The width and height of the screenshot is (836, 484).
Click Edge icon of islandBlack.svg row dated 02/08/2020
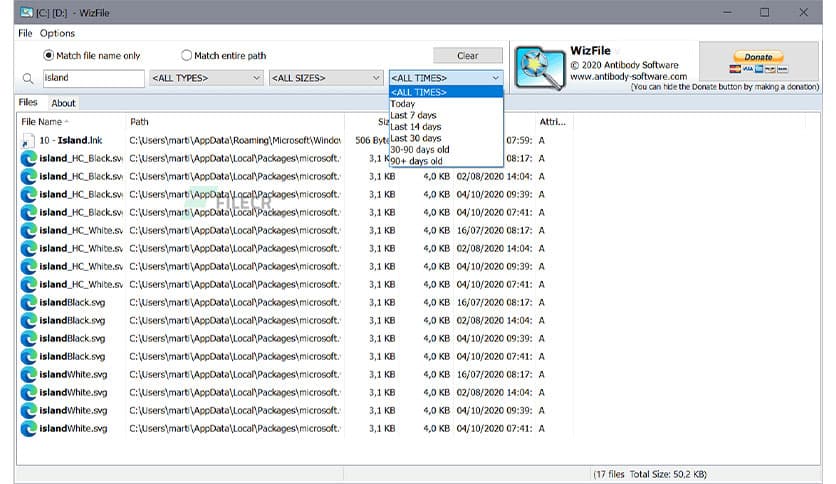(28, 320)
